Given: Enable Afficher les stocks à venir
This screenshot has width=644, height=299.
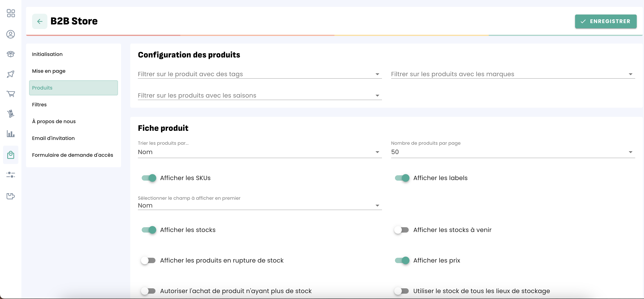Looking at the screenshot, I should click(x=401, y=230).
